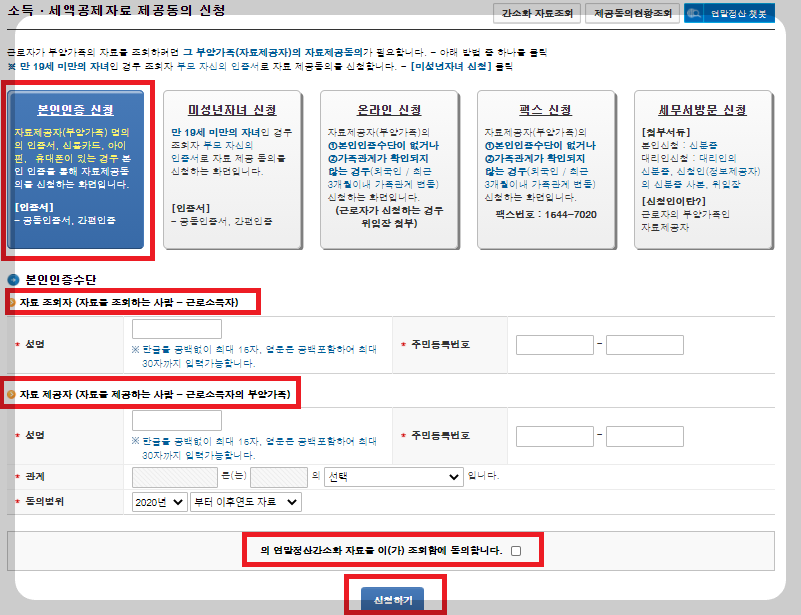Click the 제공자 성명 input field
This screenshot has width=801, height=615.
pos(175,421)
